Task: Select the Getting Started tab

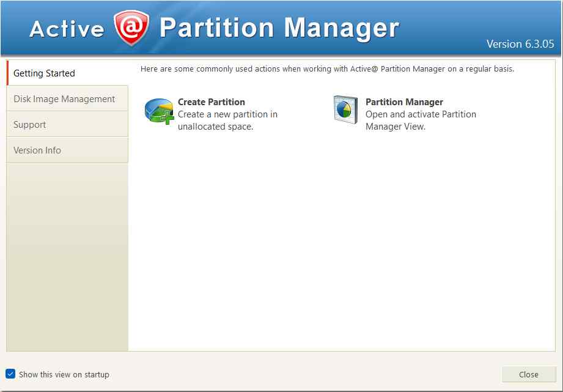Action: pyautogui.click(x=44, y=73)
